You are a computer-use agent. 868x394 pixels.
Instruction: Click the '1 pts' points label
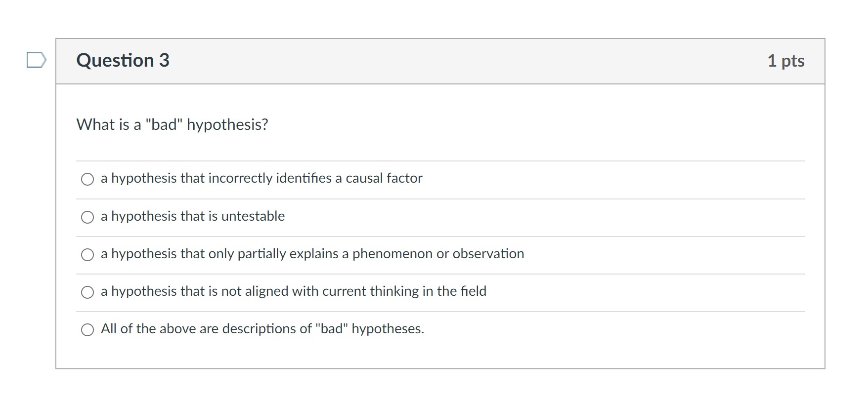point(785,61)
